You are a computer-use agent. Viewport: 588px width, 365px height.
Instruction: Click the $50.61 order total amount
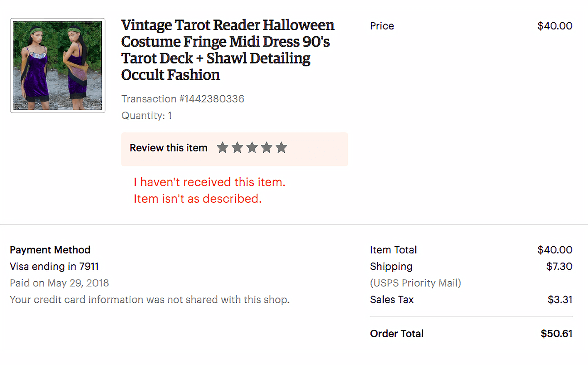(x=556, y=333)
